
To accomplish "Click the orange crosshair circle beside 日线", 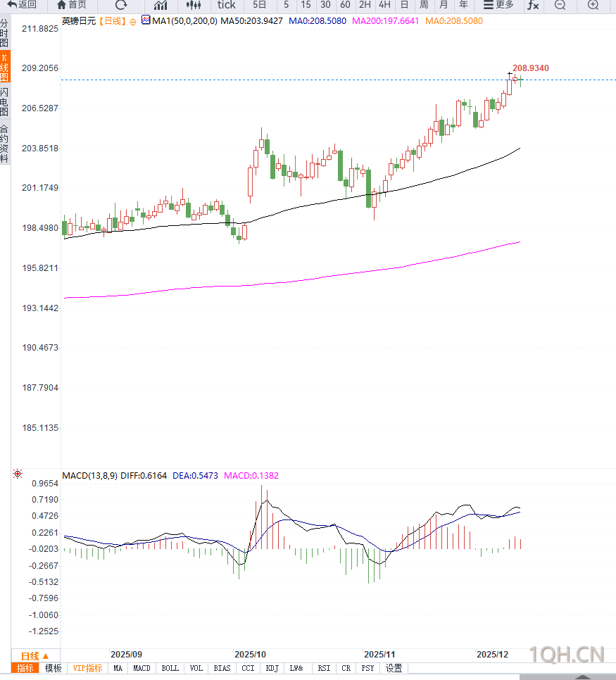I will [x=133, y=21].
